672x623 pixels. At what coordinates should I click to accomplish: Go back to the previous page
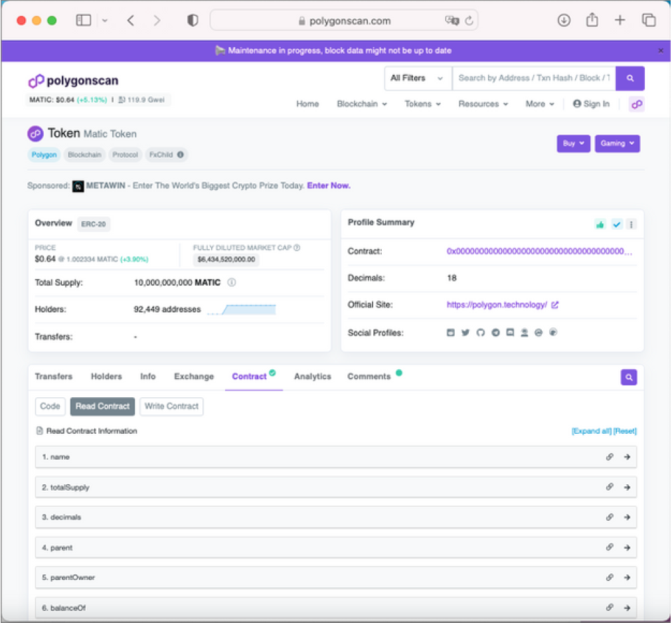[131, 20]
